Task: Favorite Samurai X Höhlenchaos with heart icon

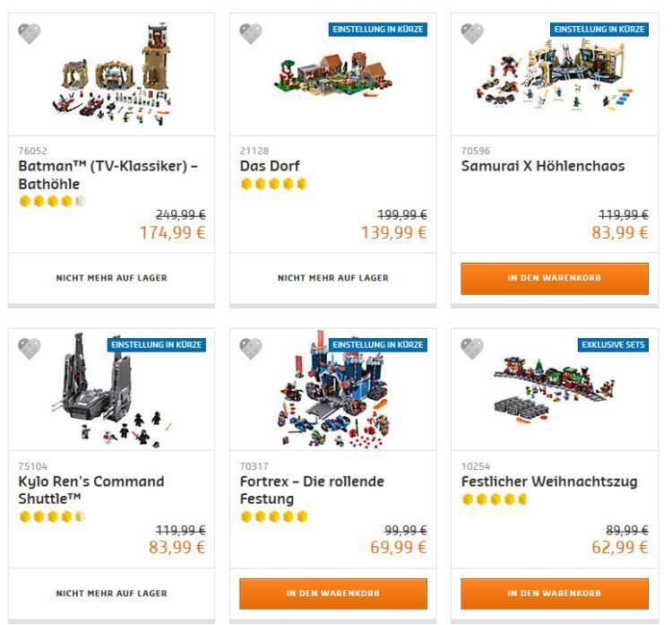Action: [472, 34]
